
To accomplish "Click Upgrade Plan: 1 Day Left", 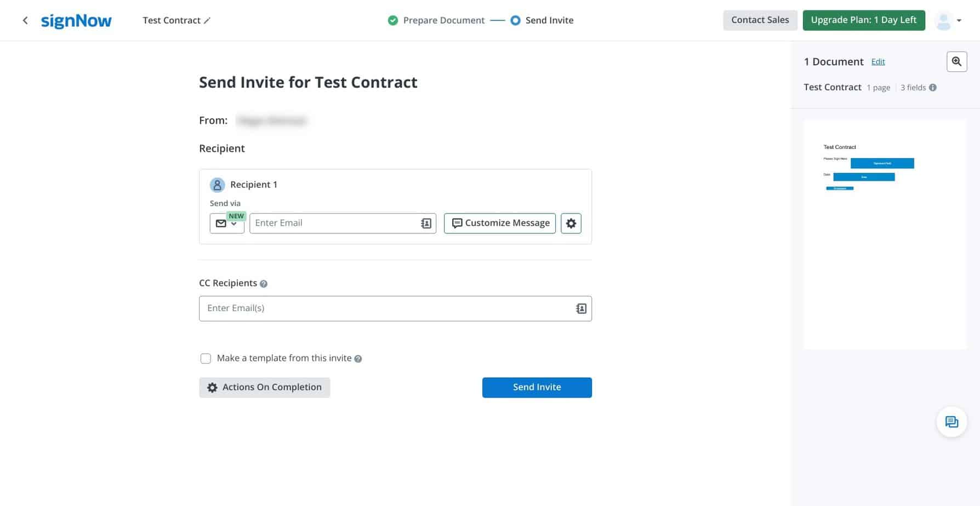I will click(863, 20).
